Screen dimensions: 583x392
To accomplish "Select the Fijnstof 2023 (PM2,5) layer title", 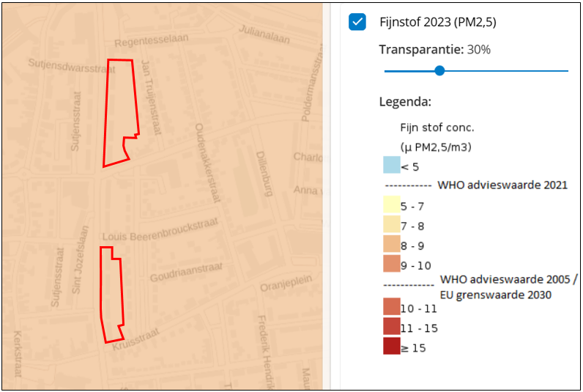I will point(438,22).
